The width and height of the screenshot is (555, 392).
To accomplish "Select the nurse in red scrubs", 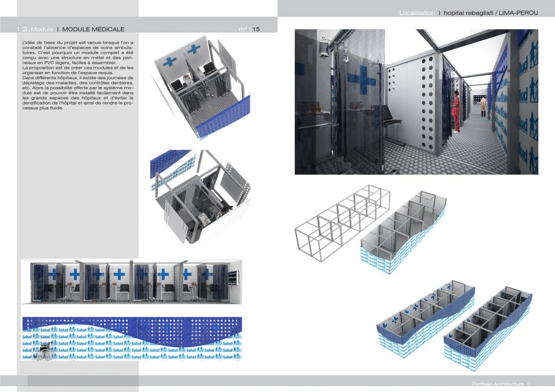I will 456,111.
